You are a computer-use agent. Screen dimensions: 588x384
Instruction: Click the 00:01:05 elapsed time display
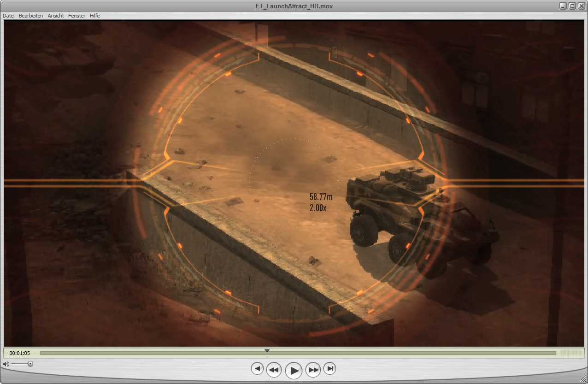(x=20, y=353)
